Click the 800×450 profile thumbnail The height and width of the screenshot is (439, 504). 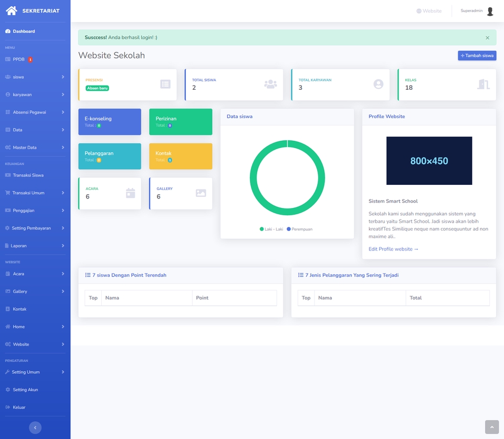pyautogui.click(x=429, y=161)
